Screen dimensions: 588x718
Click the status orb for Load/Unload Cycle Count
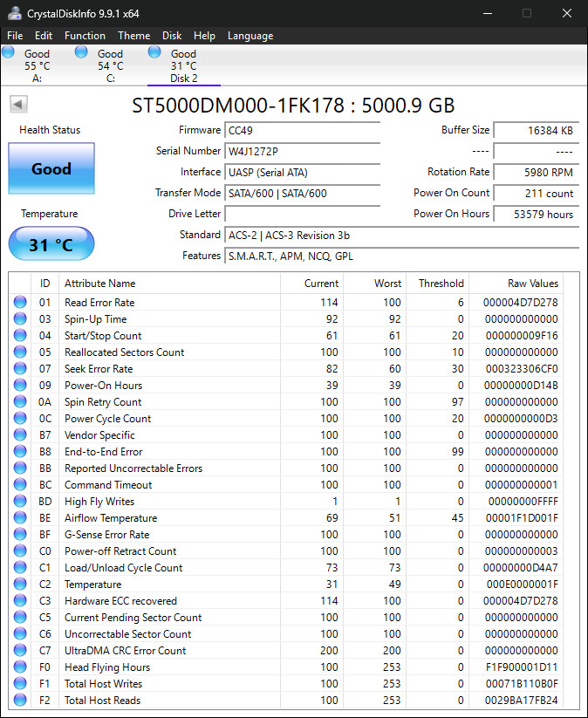20,567
